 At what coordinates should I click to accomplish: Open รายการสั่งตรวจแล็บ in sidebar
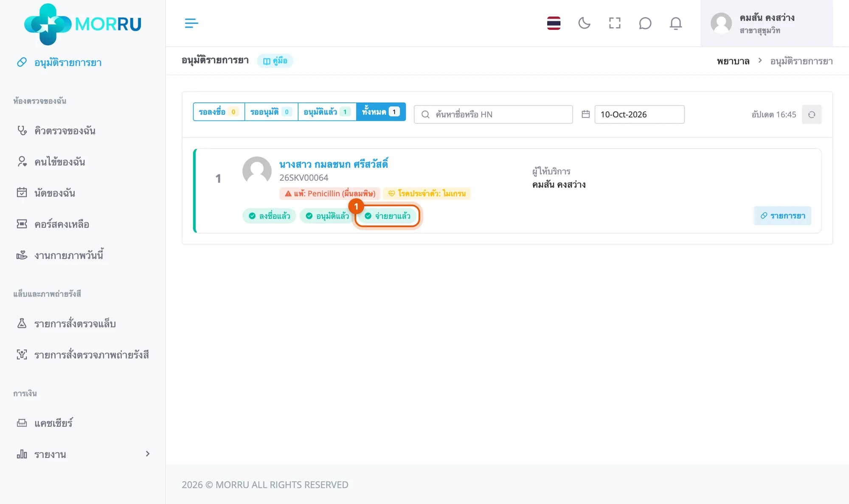click(x=75, y=324)
